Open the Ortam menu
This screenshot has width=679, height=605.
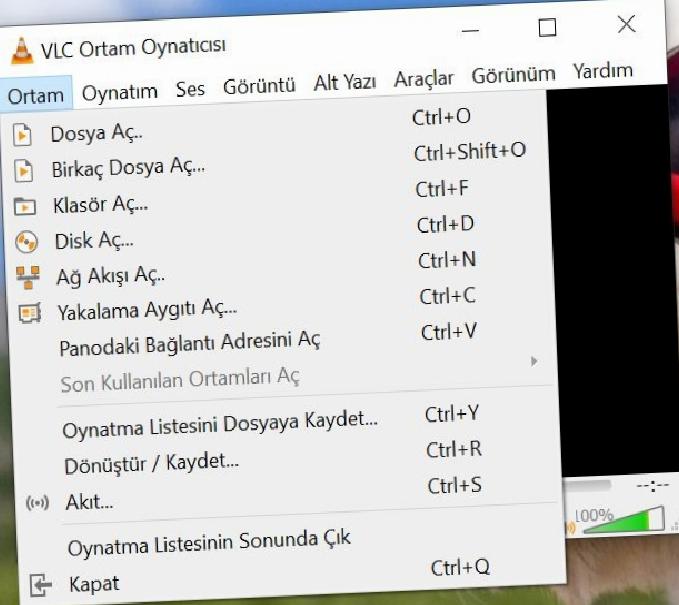(x=36, y=95)
